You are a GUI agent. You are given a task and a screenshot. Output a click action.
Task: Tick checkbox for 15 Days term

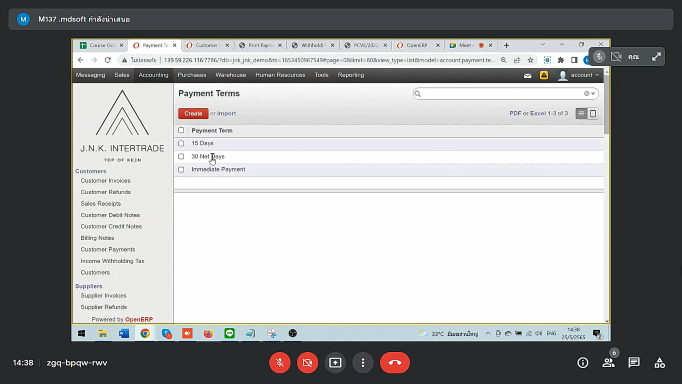(x=181, y=143)
